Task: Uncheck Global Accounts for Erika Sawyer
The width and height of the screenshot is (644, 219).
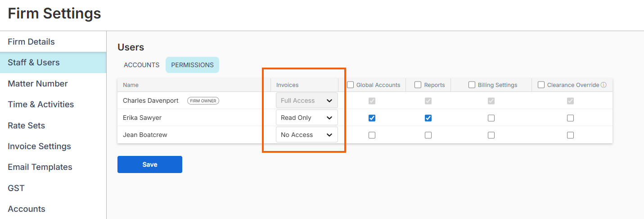Action: [x=372, y=118]
